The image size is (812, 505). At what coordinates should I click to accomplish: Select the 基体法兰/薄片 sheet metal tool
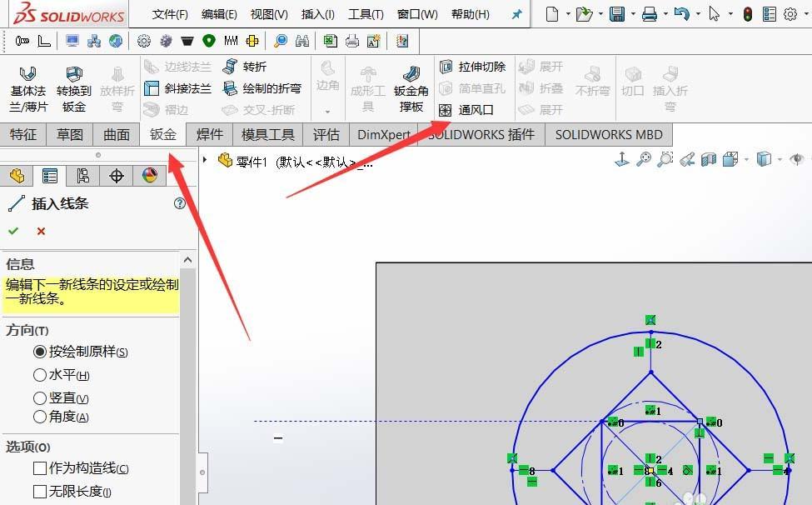28,82
